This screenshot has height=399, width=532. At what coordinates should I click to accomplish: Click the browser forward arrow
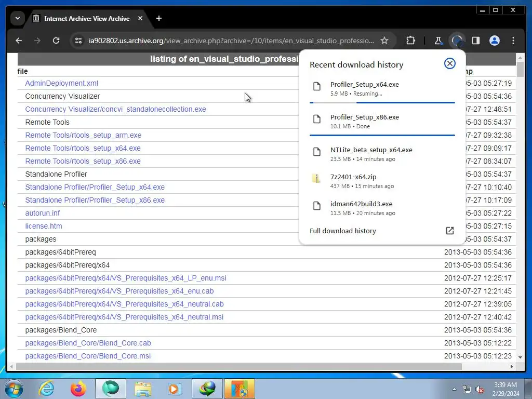click(37, 41)
